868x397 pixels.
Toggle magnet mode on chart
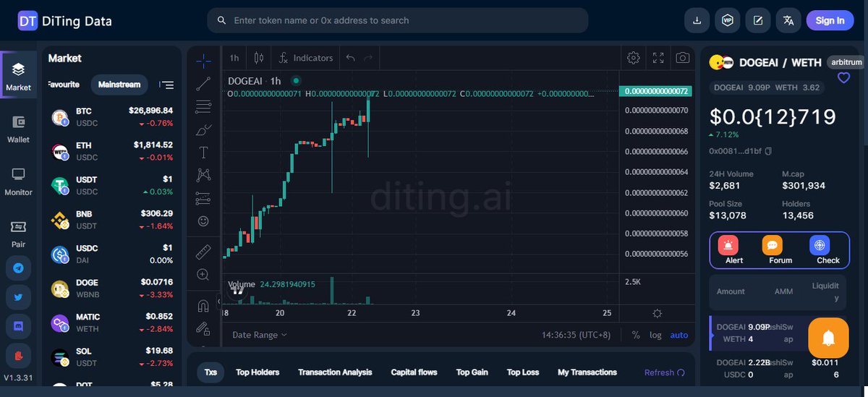tap(203, 306)
